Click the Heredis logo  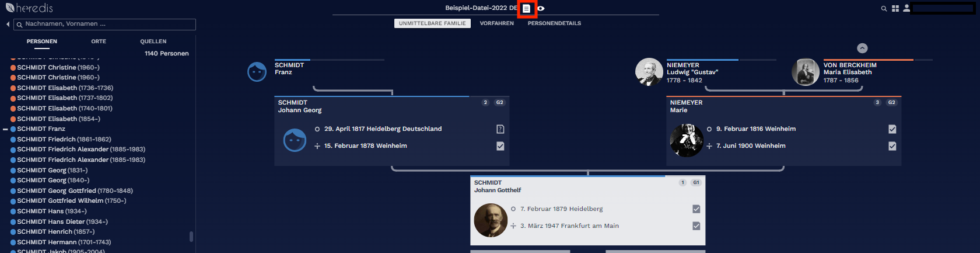29,8
